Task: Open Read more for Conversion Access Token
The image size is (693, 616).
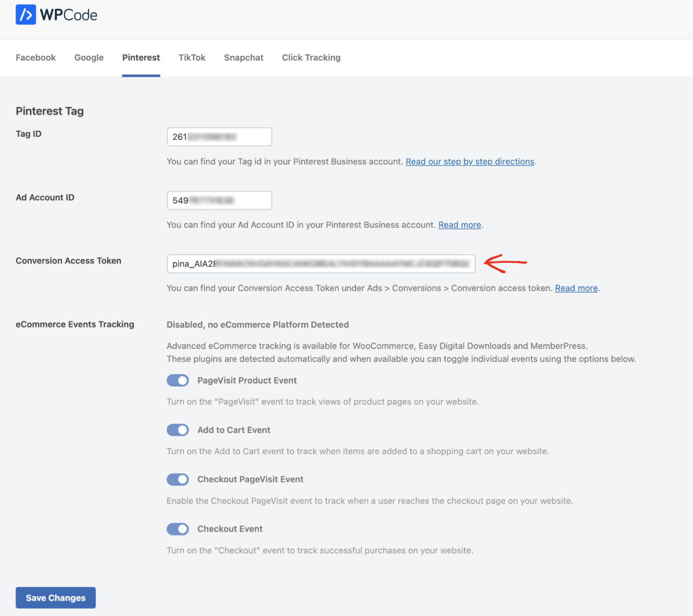Action: [x=576, y=288]
